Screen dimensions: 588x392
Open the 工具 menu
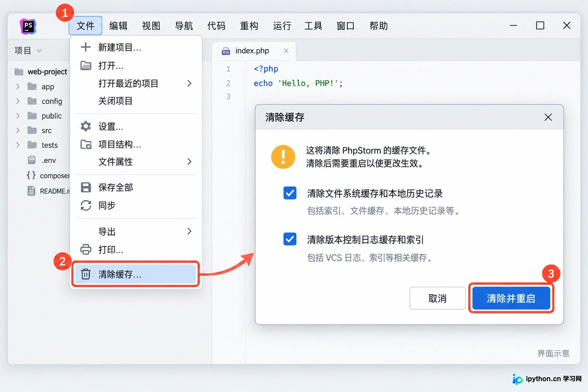click(x=314, y=26)
